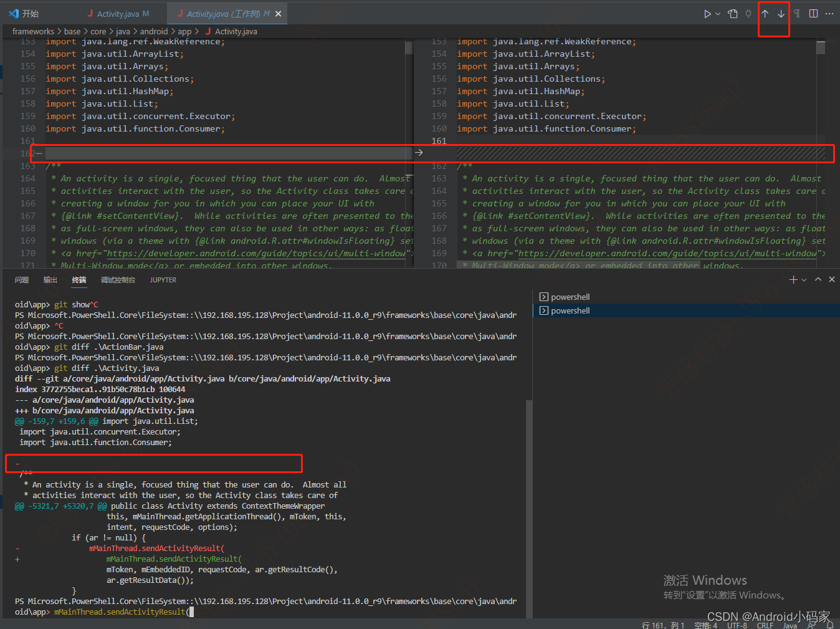This screenshot has height=629, width=840.
Task: Click java in the breadcrumb path
Action: pyautogui.click(x=123, y=31)
